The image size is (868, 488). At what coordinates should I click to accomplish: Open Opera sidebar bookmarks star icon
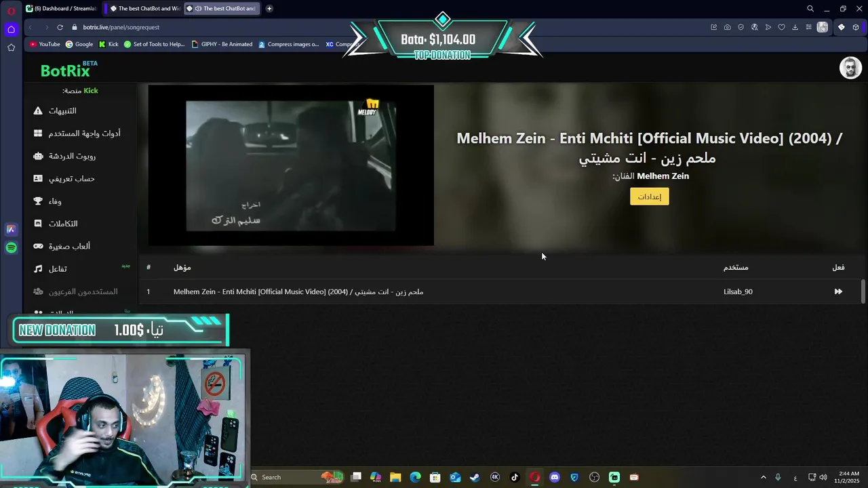point(11,47)
